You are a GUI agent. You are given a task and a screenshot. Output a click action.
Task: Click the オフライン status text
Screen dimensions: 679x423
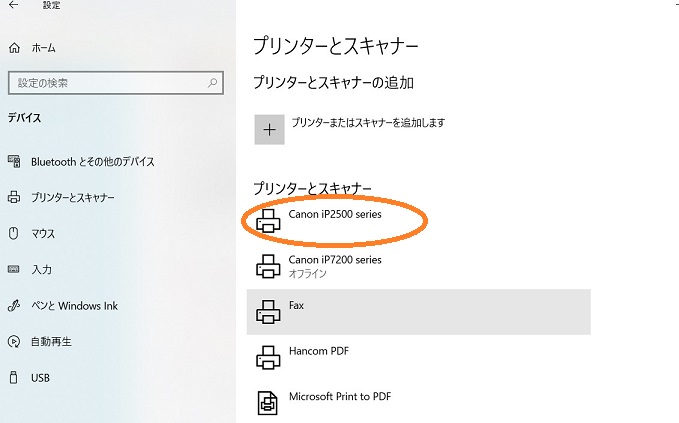click(307, 273)
